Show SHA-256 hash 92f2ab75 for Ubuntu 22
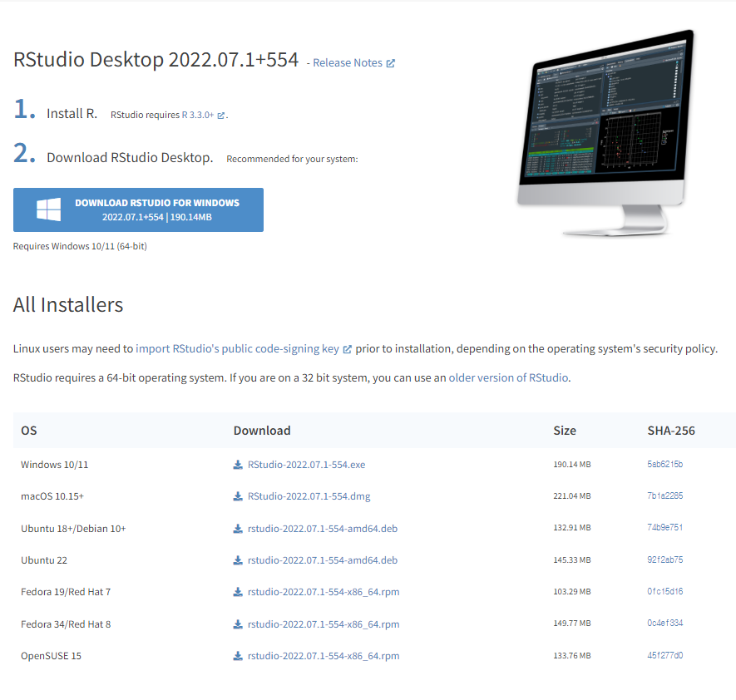The width and height of the screenshot is (736, 700). click(x=664, y=560)
